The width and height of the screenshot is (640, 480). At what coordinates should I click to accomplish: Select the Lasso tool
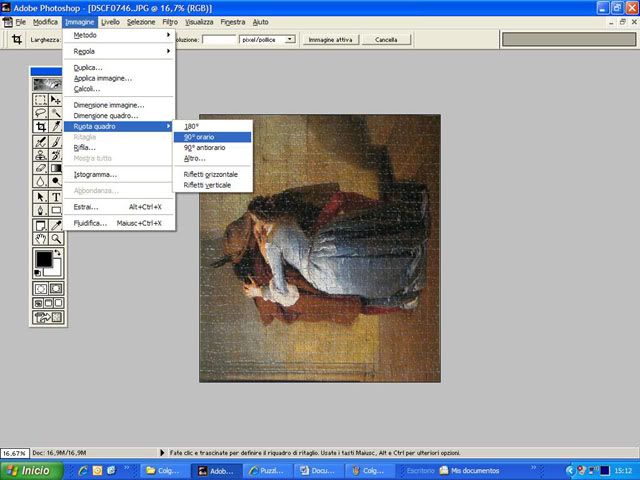pos(40,113)
